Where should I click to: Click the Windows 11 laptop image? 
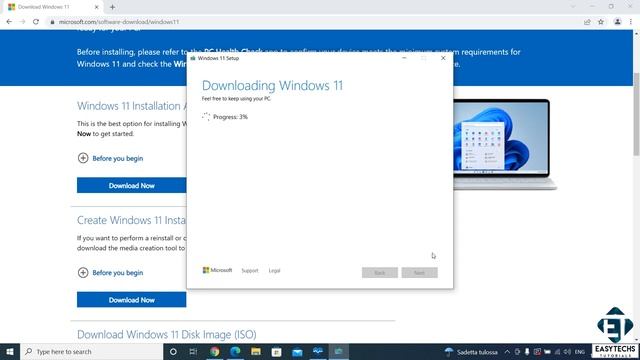(x=504, y=144)
